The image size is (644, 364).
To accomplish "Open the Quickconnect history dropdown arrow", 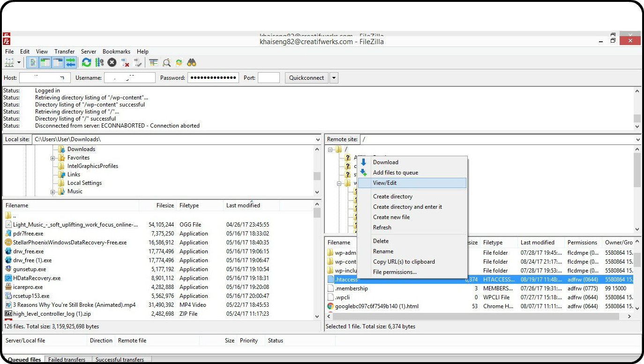I will 334,78.
